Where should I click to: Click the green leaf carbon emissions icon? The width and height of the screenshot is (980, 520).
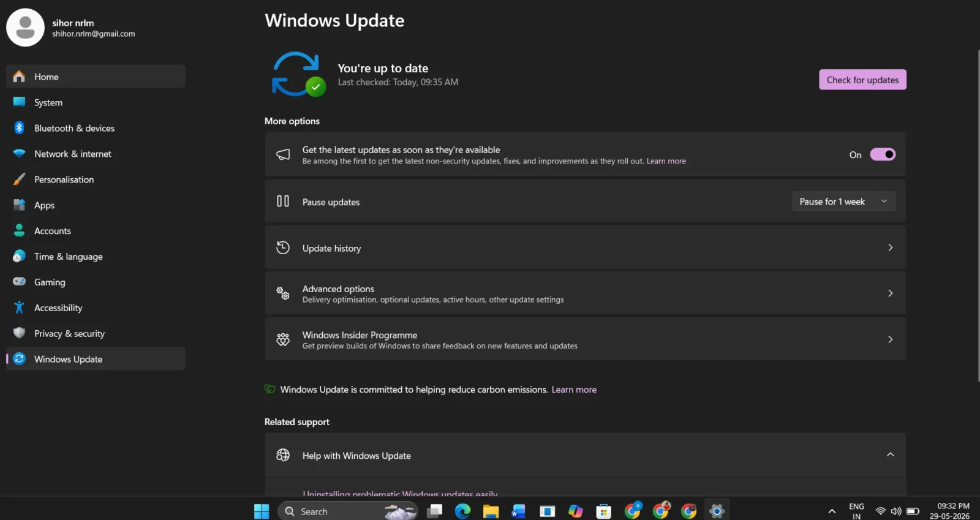(269, 389)
